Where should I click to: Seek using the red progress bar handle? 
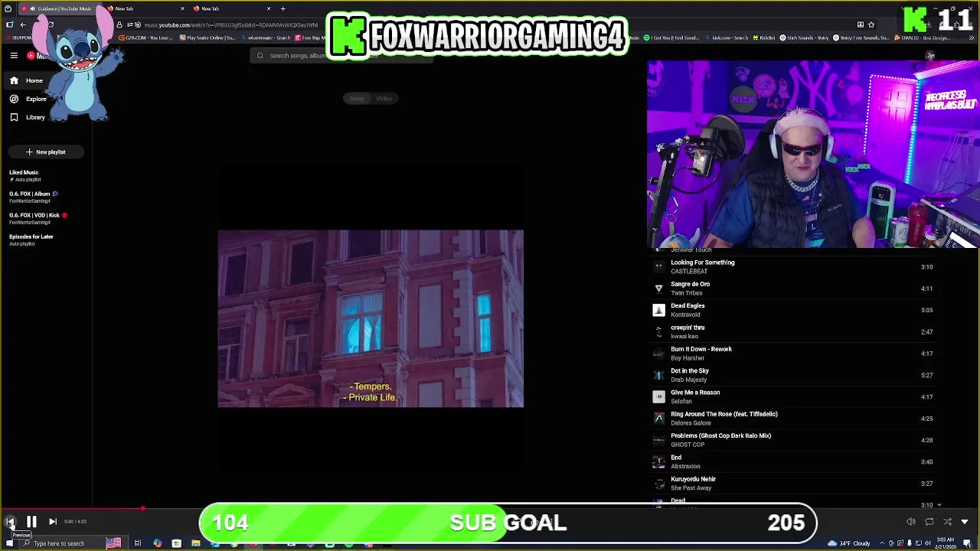pyautogui.click(x=142, y=508)
